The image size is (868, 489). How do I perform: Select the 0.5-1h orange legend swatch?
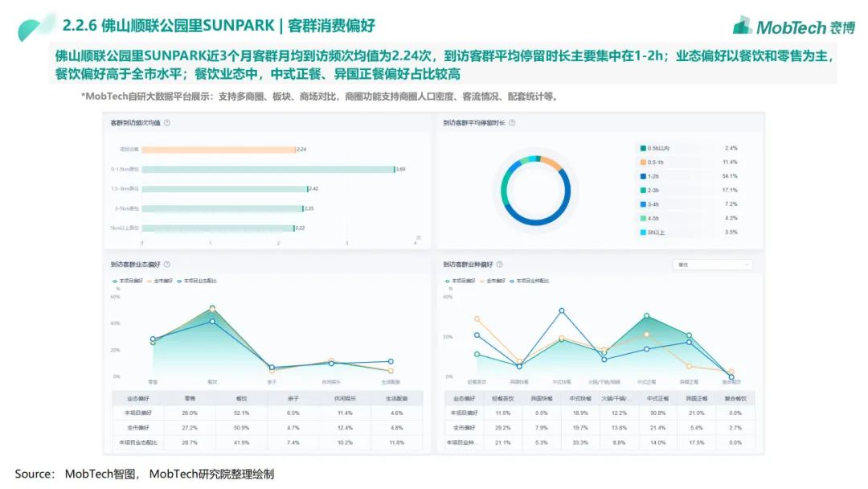click(643, 162)
